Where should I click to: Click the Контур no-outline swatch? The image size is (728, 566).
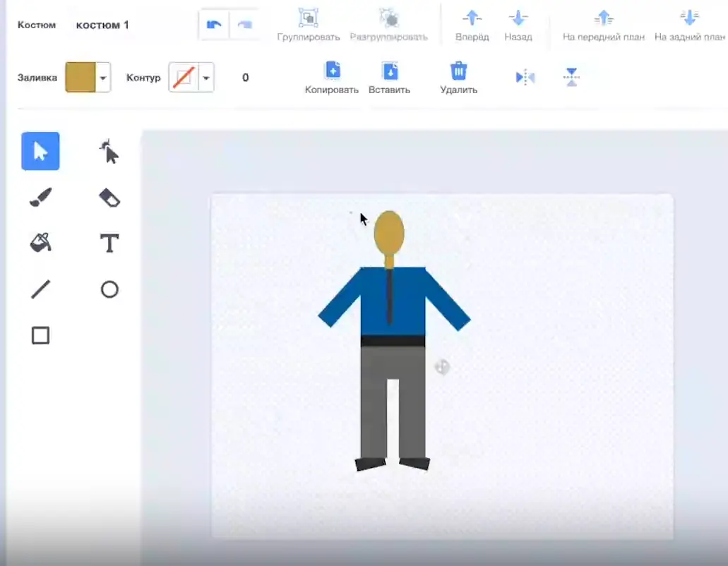pyautogui.click(x=184, y=78)
